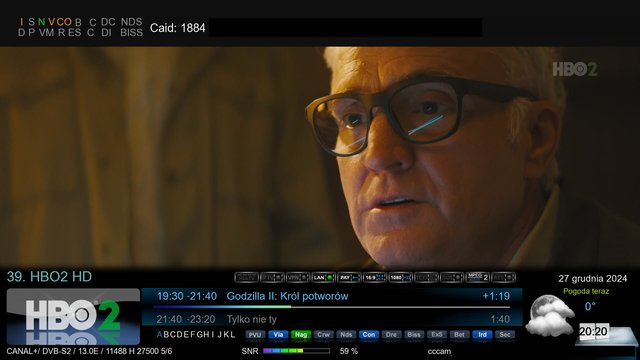Click the blue Via encryption badge
This screenshot has height=360, width=640.
(x=278, y=335)
